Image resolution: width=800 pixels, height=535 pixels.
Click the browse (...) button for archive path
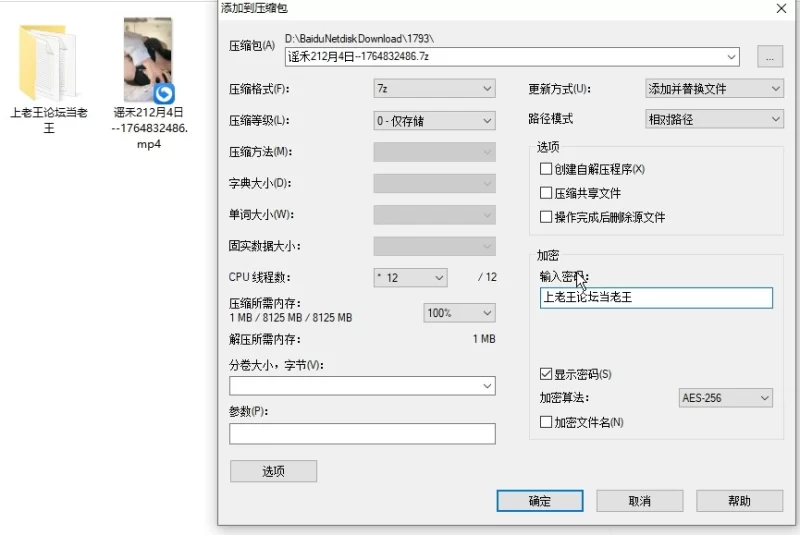770,57
